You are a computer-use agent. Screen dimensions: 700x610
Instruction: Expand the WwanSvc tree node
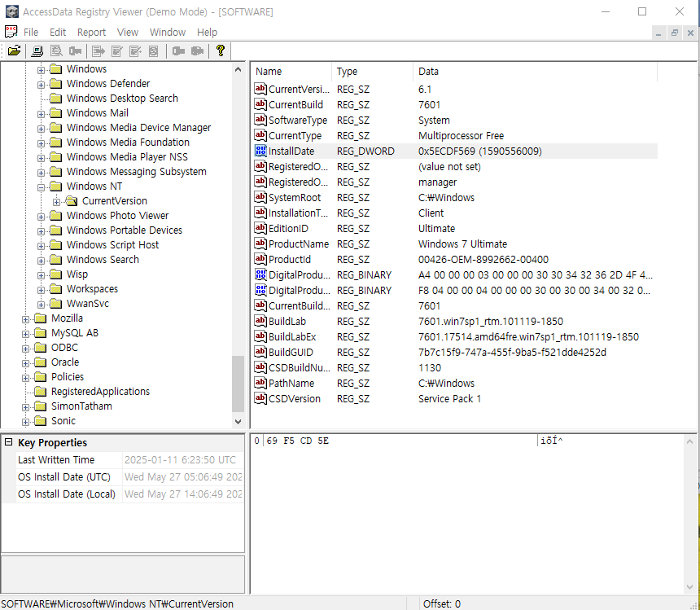(41, 305)
